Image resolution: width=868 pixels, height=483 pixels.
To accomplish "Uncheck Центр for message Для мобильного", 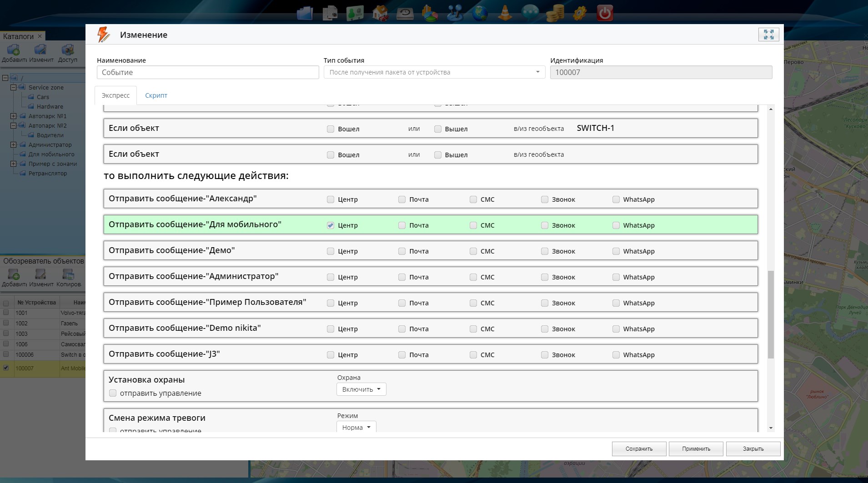I will (x=331, y=225).
